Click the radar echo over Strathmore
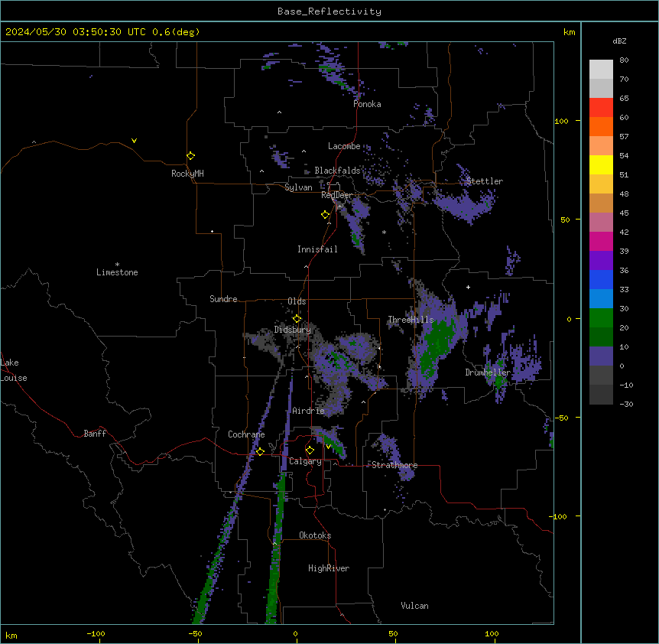 (x=395, y=456)
